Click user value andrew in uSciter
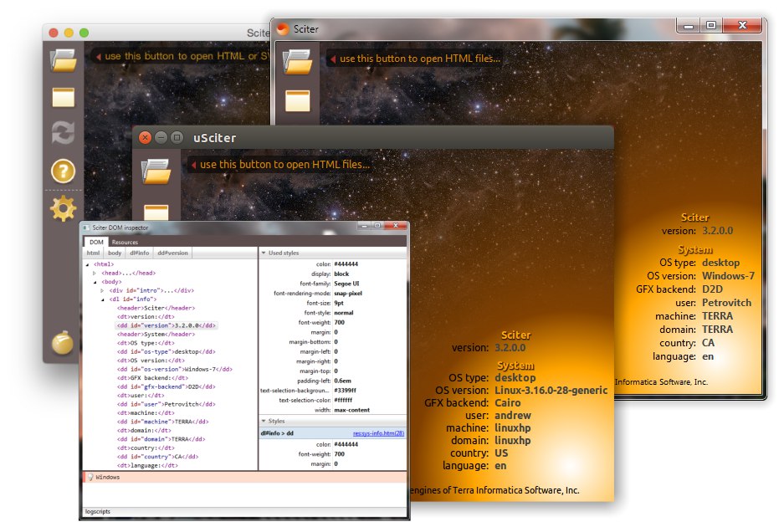This screenshot has width=784, height=532. [x=513, y=416]
